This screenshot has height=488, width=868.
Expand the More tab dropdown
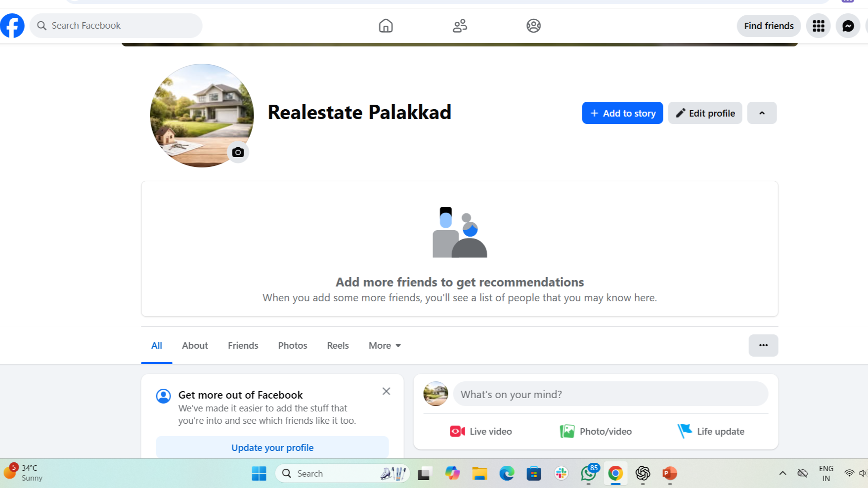[x=385, y=346]
